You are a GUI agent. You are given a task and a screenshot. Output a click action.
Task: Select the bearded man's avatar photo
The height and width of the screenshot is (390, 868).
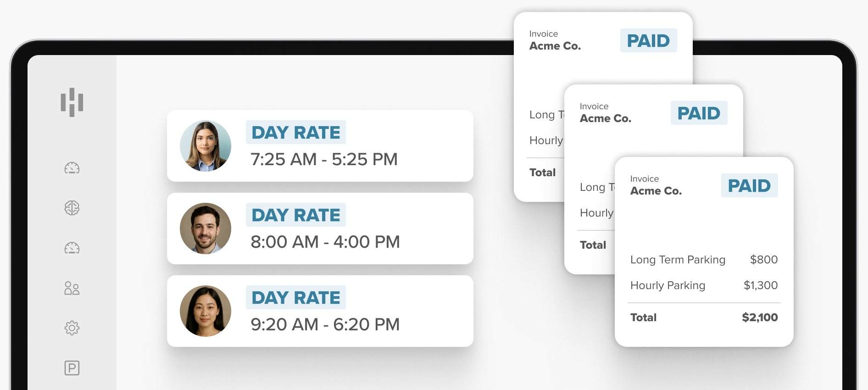pos(206,228)
